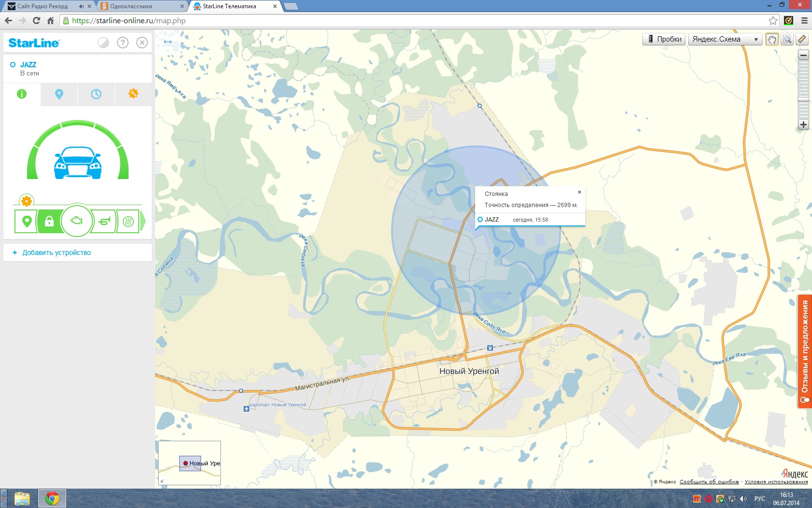The image size is (812, 508).
Task: Click the padlock arm icon
Action: pyautogui.click(x=49, y=222)
